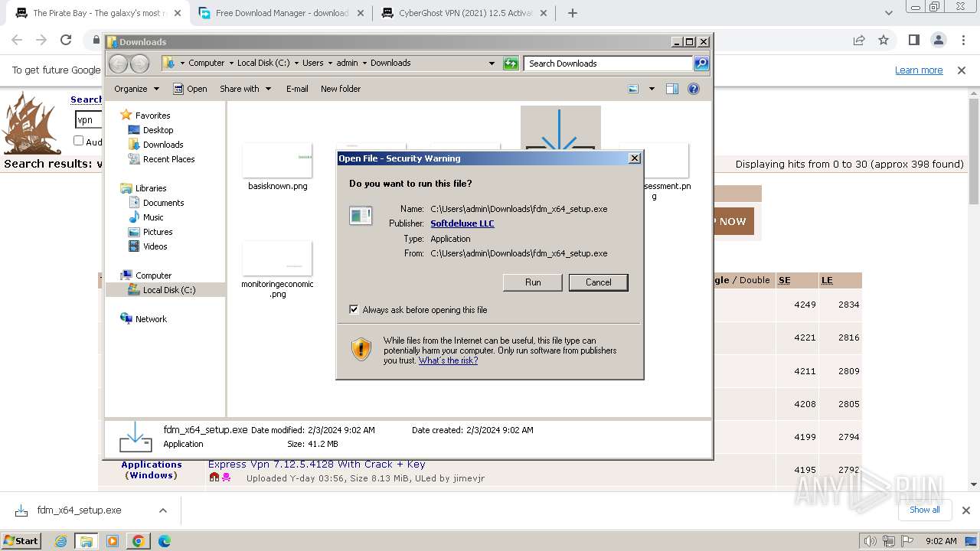The image size is (980, 551).
Task: Open a new Chrome tab
Action: coord(573,13)
